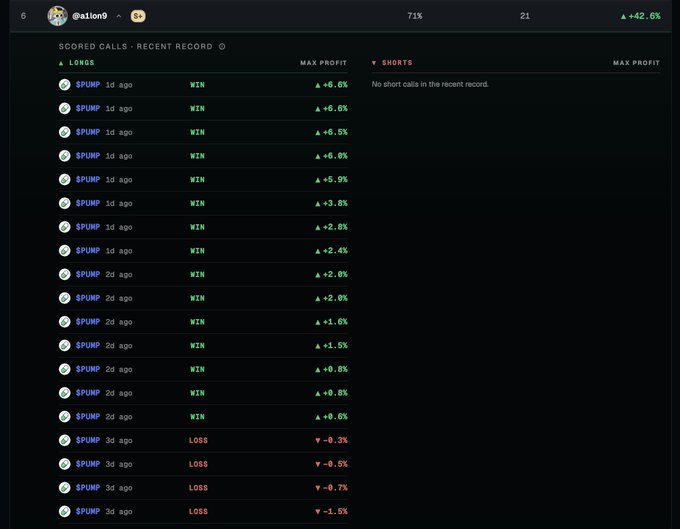The image size is (680, 529).
Task: Click the +1.6% max profit value
Action: tap(331, 321)
